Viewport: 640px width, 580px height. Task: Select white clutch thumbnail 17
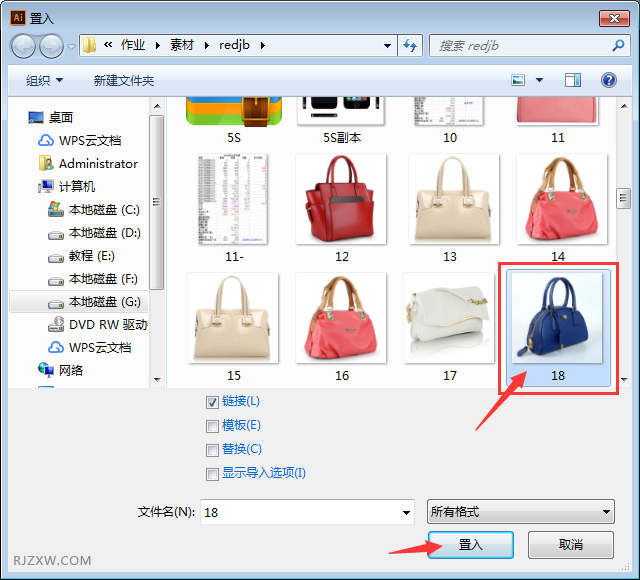pyautogui.click(x=449, y=318)
